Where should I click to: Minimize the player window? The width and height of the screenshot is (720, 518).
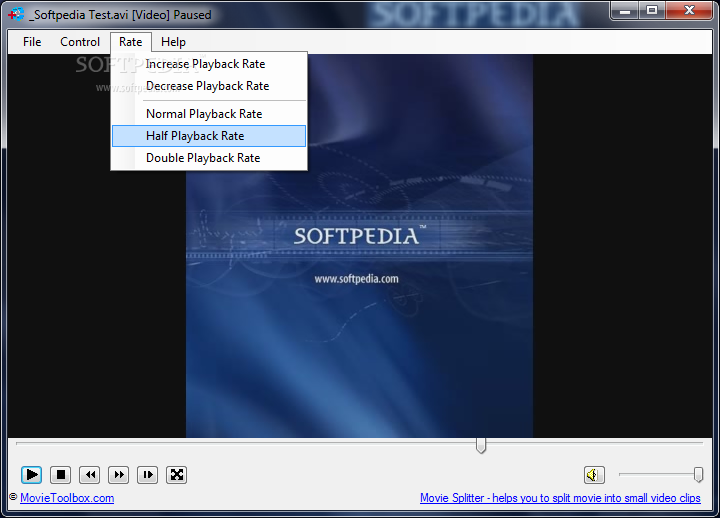tap(624, 10)
